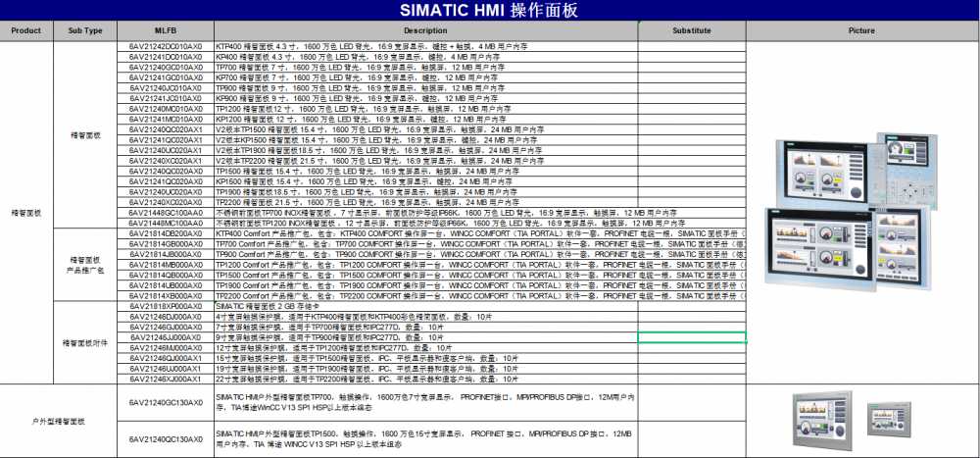Select the 精智面板附件 sub type cell

click(x=85, y=342)
